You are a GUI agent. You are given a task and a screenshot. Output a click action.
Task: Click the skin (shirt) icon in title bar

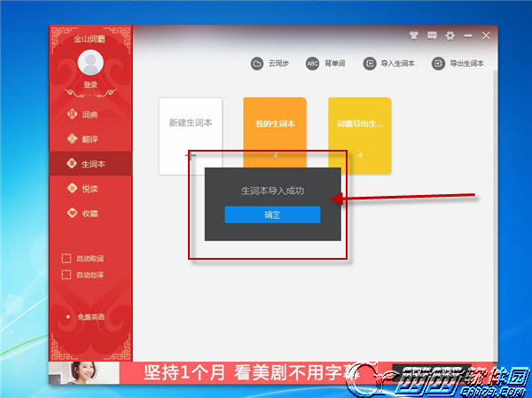(413, 35)
